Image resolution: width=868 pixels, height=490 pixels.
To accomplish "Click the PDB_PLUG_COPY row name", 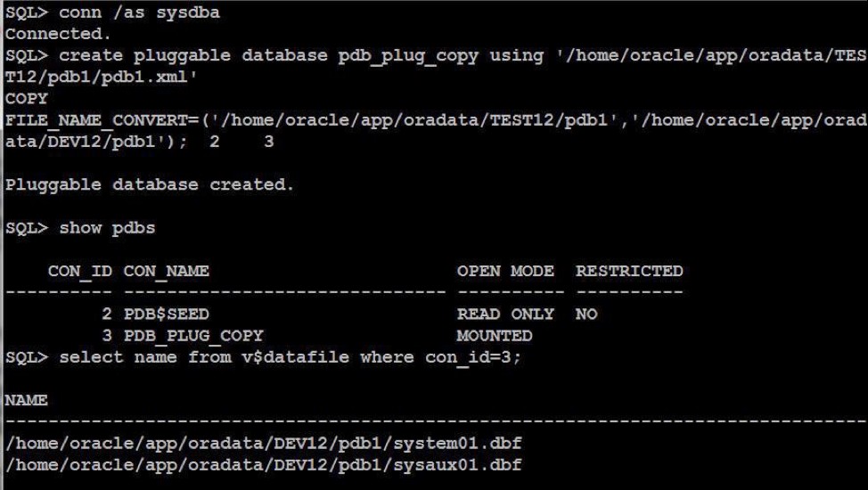I will (193, 336).
